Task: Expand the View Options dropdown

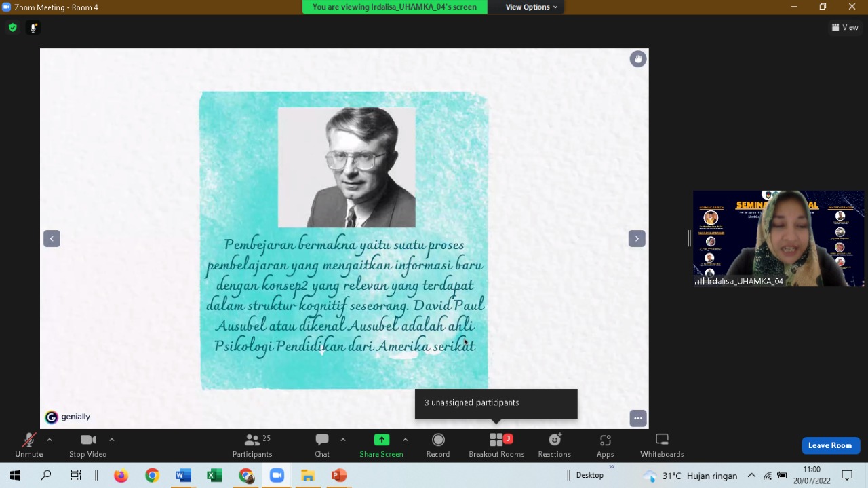Action: 531,7
